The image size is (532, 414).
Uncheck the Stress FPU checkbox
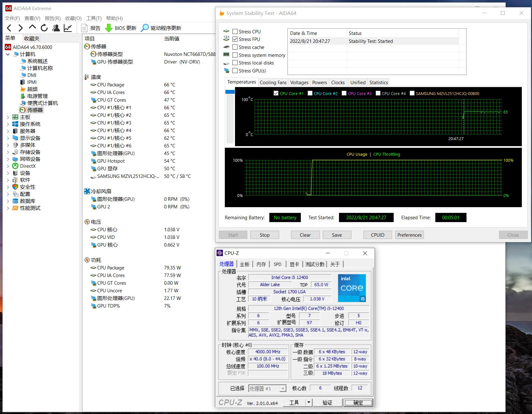pos(235,39)
